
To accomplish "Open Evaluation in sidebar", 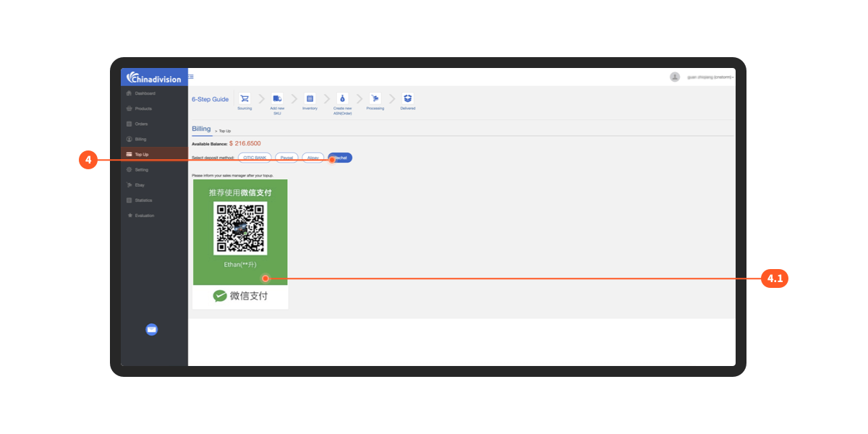I will (154, 216).
